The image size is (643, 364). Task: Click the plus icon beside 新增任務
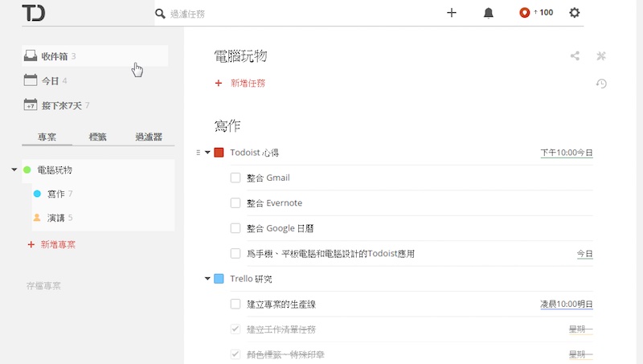[219, 84]
